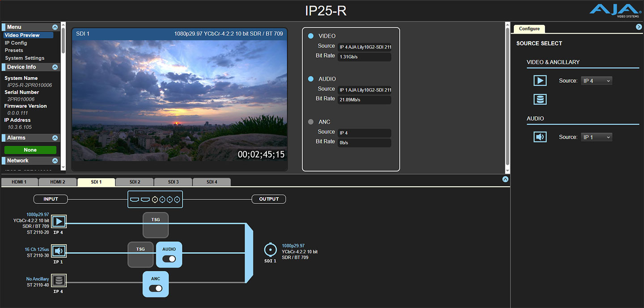Screen dimensions: 644x308
Task: Click the ancillary data input icon in diagram
Action: [x=59, y=281]
